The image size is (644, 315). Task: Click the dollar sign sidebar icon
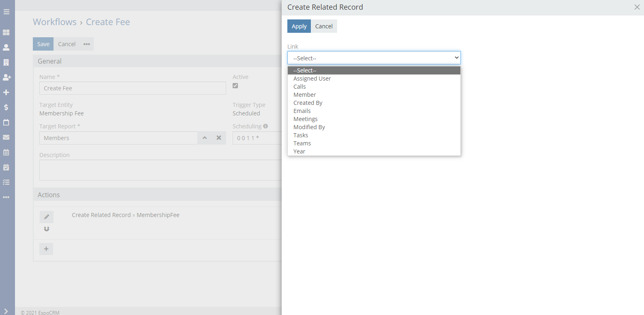[x=6, y=107]
